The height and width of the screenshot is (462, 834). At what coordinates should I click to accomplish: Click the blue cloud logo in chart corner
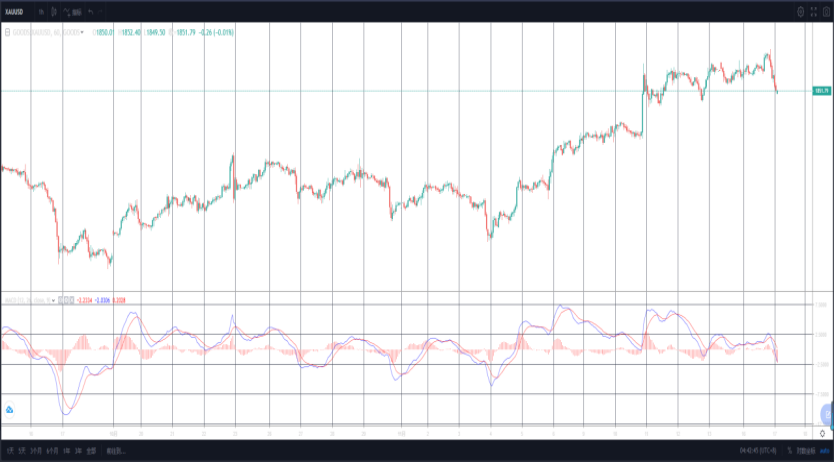pos(9,409)
